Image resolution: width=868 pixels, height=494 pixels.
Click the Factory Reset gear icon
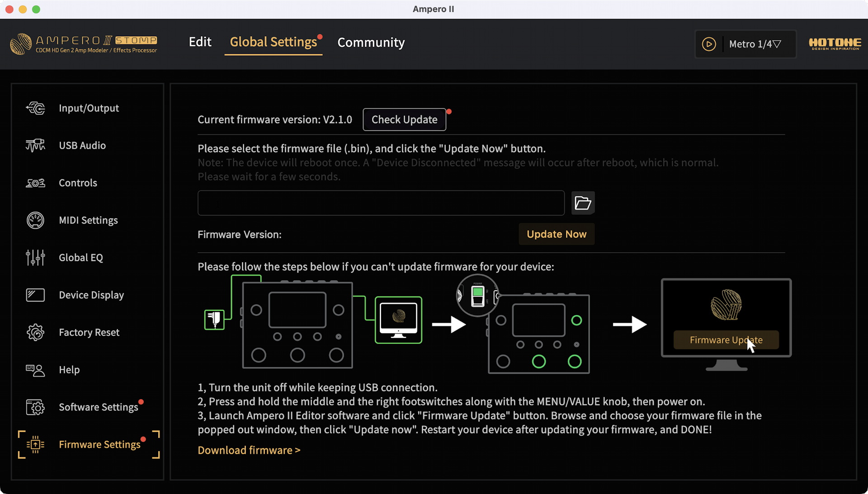35,333
